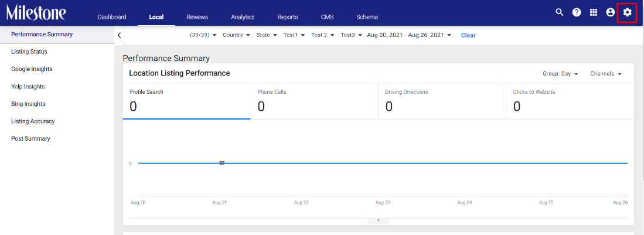Expand chart panel with bottom arrow handle

[x=379, y=220]
